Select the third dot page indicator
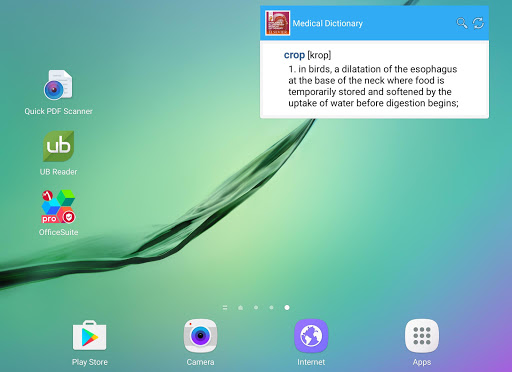Viewport: 512px width, 372px height. (271, 307)
